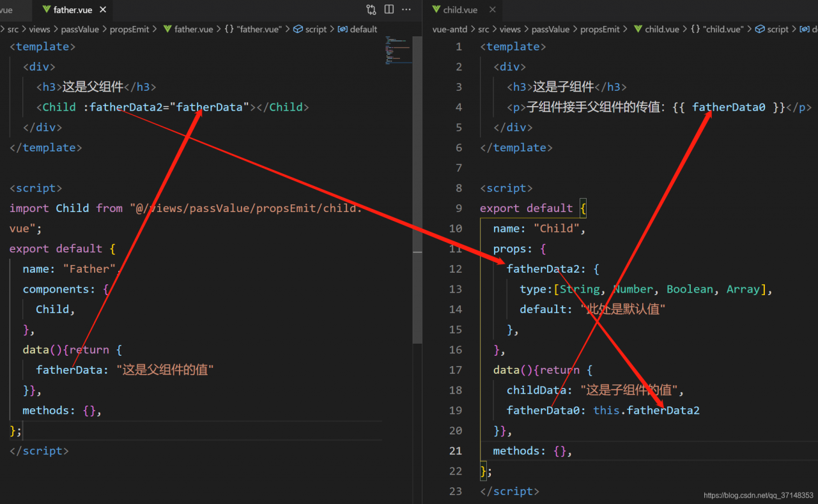Viewport: 818px width, 504px height.
Task: Click the name: "Father" line
Action: [72, 269]
